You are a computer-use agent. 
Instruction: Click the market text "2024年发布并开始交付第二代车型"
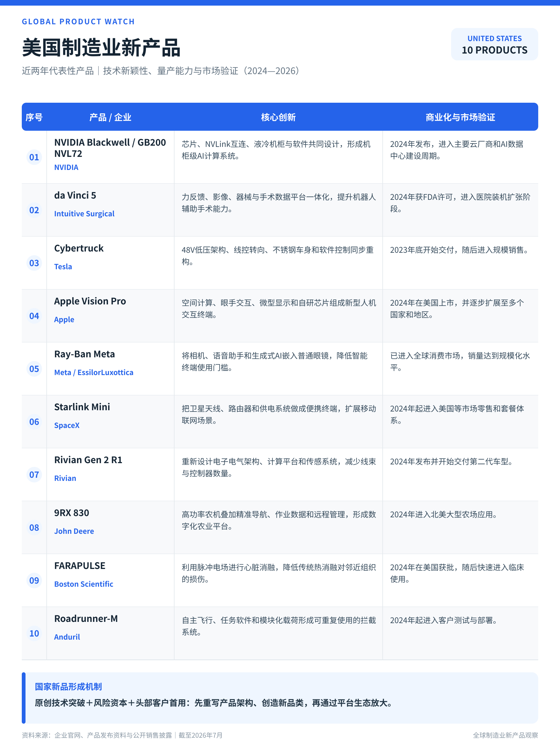click(x=452, y=462)
